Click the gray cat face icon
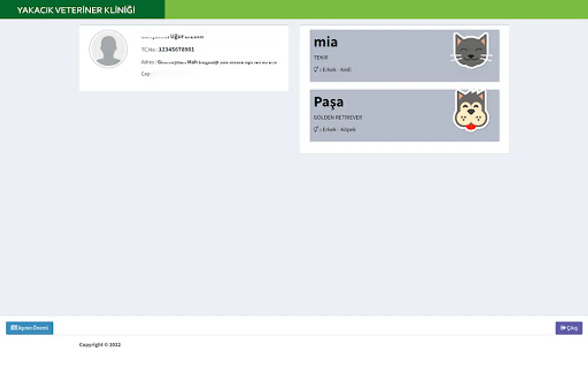Image resolution: width=588 pixels, height=368 pixels. tap(471, 50)
